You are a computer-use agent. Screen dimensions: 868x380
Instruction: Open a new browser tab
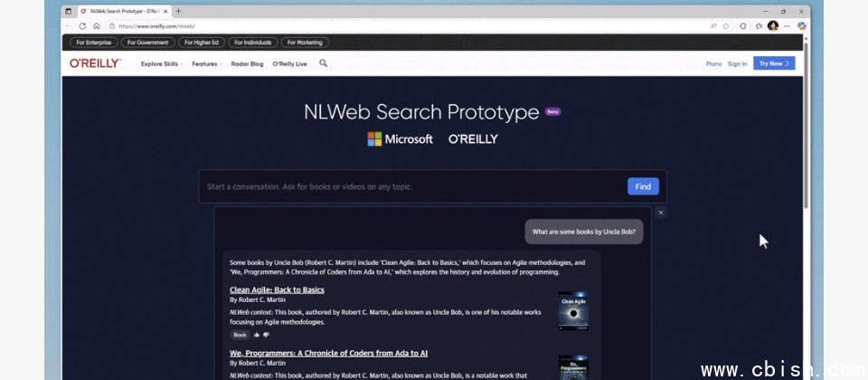(x=178, y=11)
